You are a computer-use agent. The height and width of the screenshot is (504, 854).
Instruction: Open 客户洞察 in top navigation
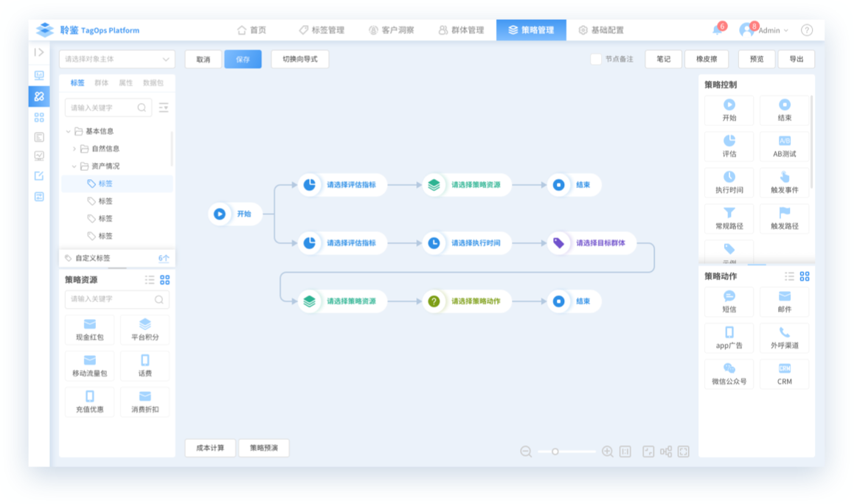coord(391,30)
